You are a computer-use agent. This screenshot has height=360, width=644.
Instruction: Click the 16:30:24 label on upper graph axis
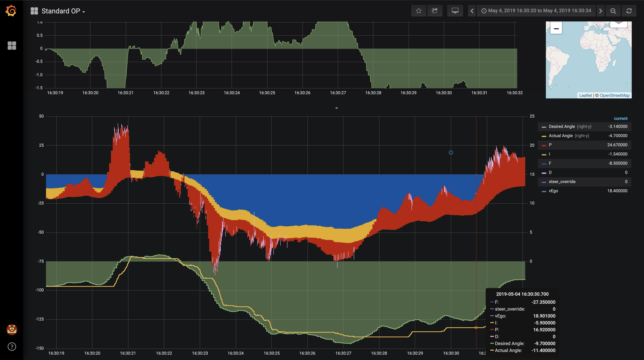(232, 93)
